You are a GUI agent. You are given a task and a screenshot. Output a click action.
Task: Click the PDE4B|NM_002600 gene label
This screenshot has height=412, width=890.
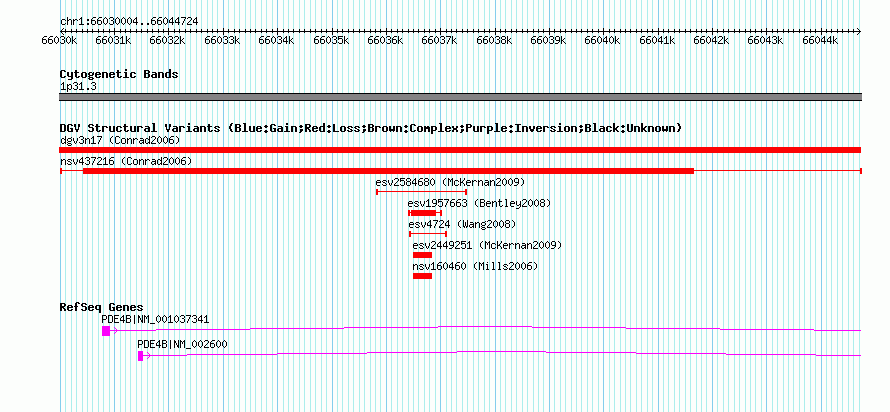pyautogui.click(x=183, y=344)
